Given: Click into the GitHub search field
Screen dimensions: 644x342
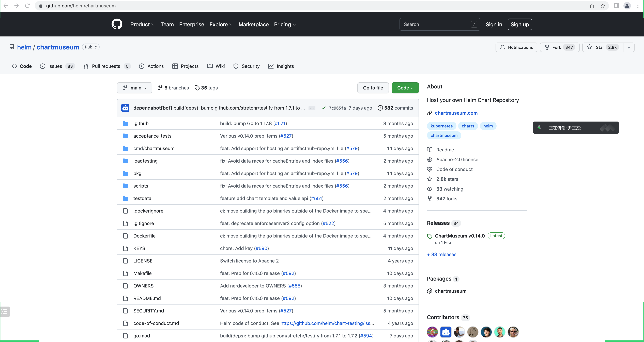Looking at the screenshot, I should 436,24.
